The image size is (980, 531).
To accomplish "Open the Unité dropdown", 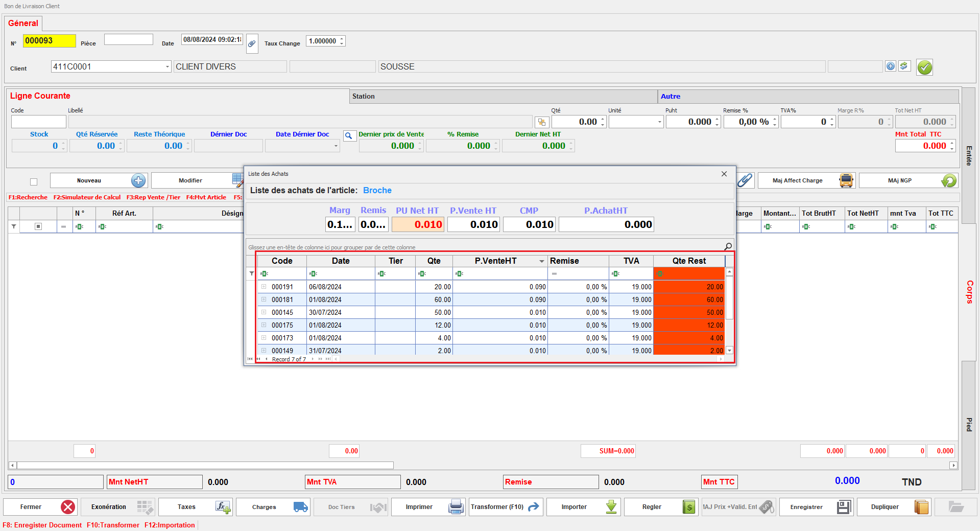I will tap(659, 122).
